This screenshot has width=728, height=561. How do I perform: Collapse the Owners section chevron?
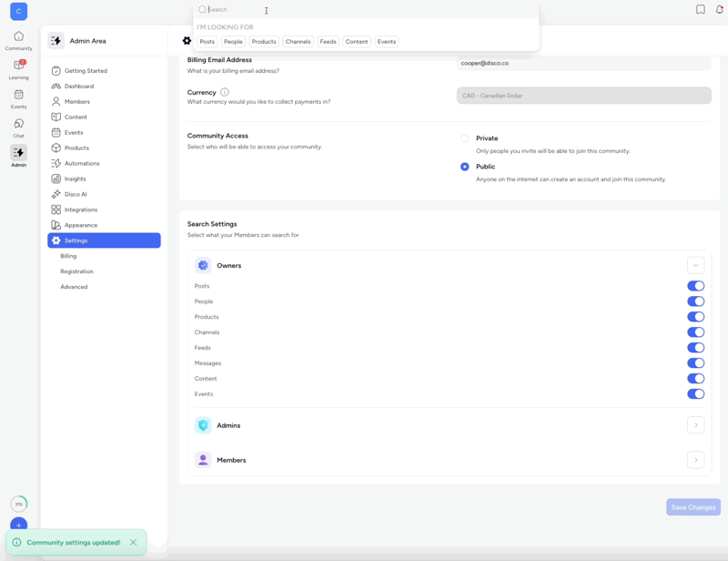pyautogui.click(x=695, y=265)
